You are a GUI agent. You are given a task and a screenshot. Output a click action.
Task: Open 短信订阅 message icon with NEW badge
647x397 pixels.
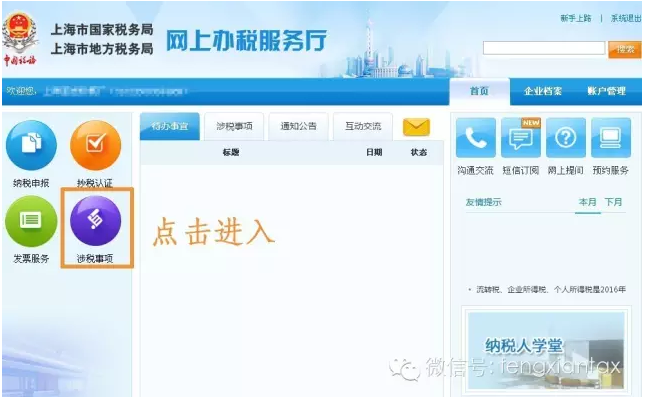click(521, 137)
